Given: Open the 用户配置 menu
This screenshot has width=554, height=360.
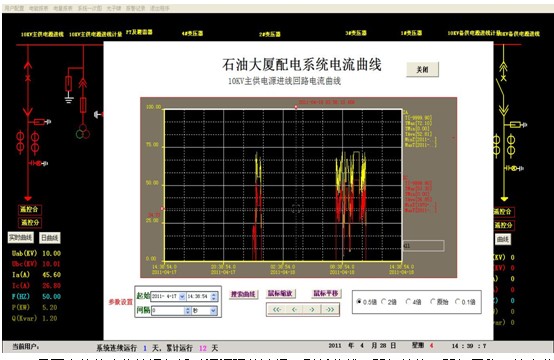Looking at the screenshot, I should coord(14,8).
